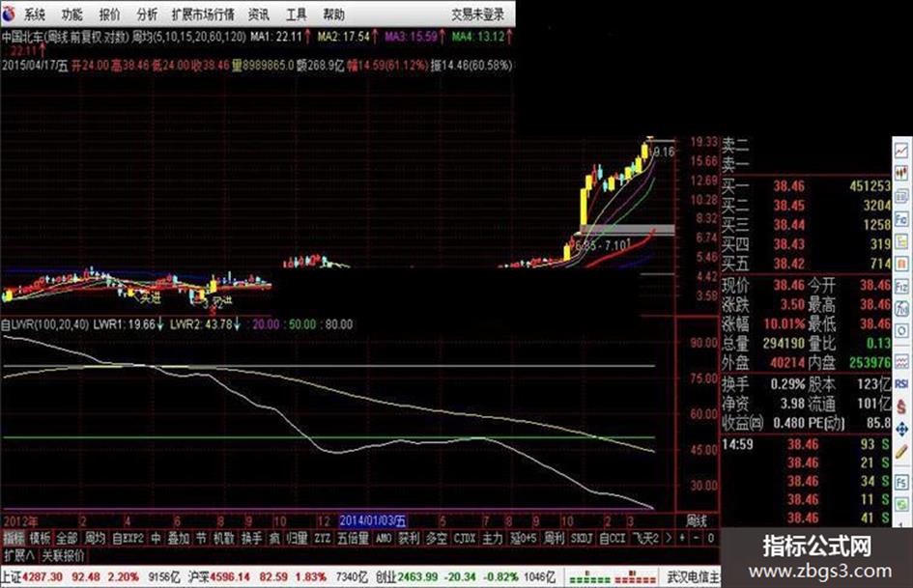
Task: Select the 飞天2 indicator tab
Action: coord(645,538)
